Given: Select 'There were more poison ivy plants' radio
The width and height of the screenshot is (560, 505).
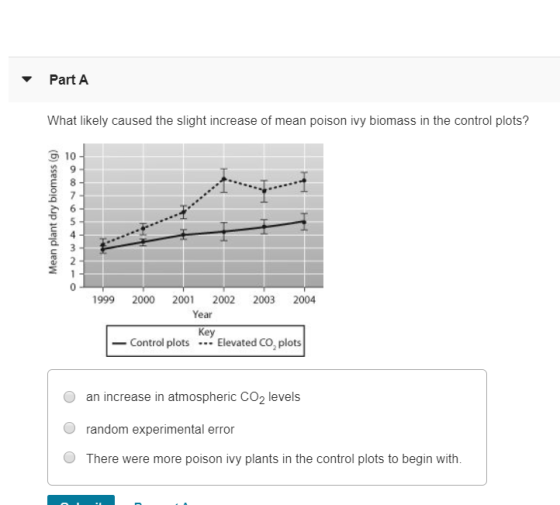Looking at the screenshot, I should 69,457.
